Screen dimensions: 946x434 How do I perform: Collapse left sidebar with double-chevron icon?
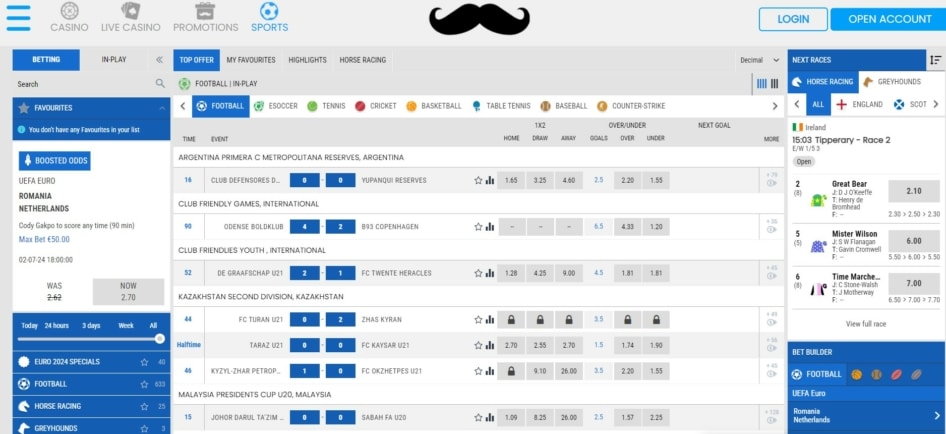tap(159, 60)
